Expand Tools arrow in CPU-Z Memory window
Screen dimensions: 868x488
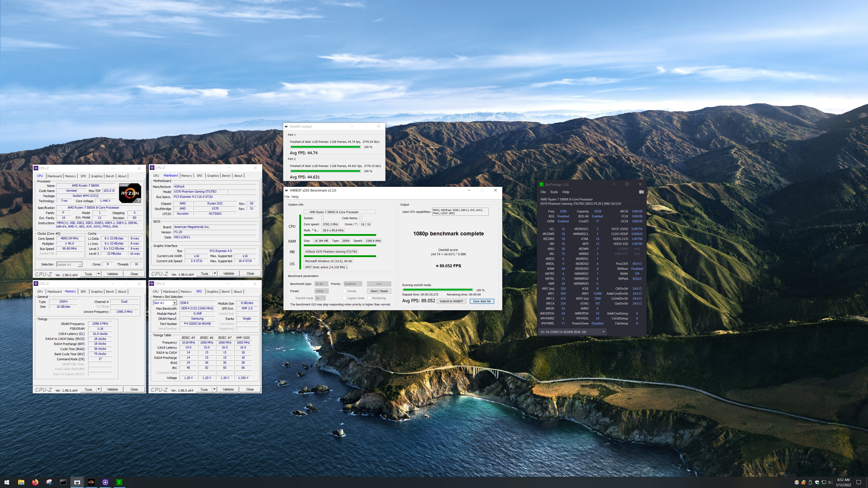[x=98, y=389]
